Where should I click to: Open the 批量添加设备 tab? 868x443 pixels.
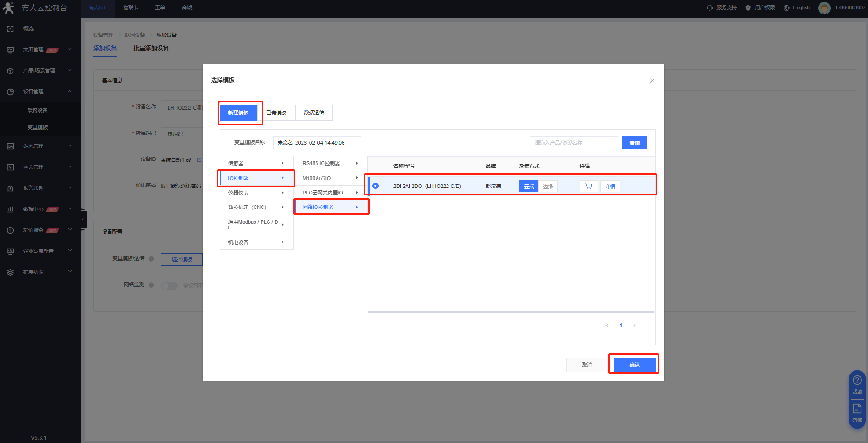[151, 48]
